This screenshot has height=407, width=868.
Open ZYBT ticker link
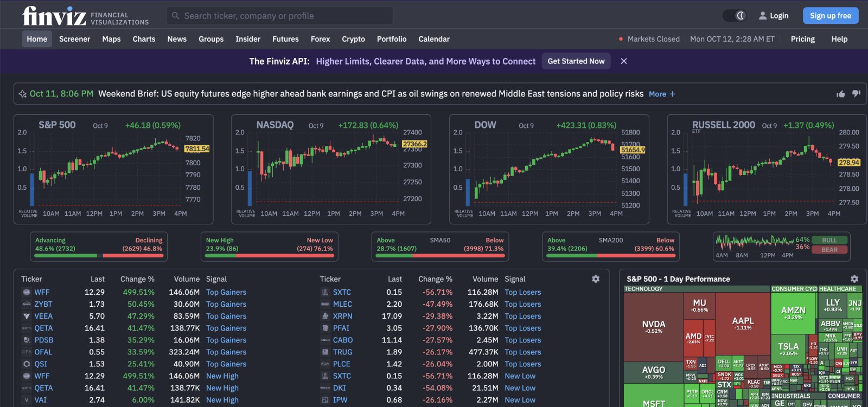(43, 304)
